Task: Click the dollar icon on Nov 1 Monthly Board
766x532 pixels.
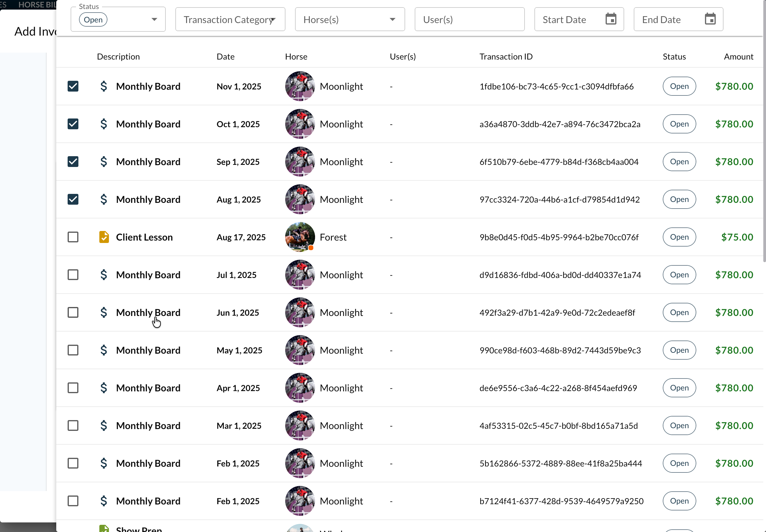Action: [x=104, y=86]
